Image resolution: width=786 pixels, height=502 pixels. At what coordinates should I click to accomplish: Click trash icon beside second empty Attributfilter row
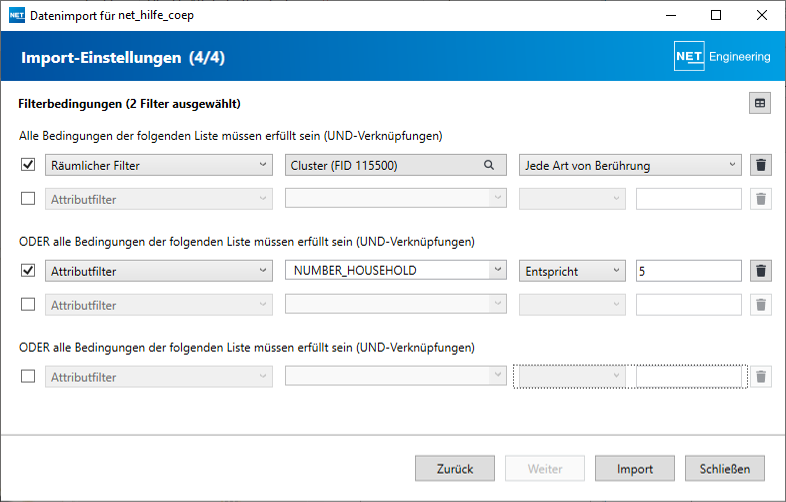761,305
